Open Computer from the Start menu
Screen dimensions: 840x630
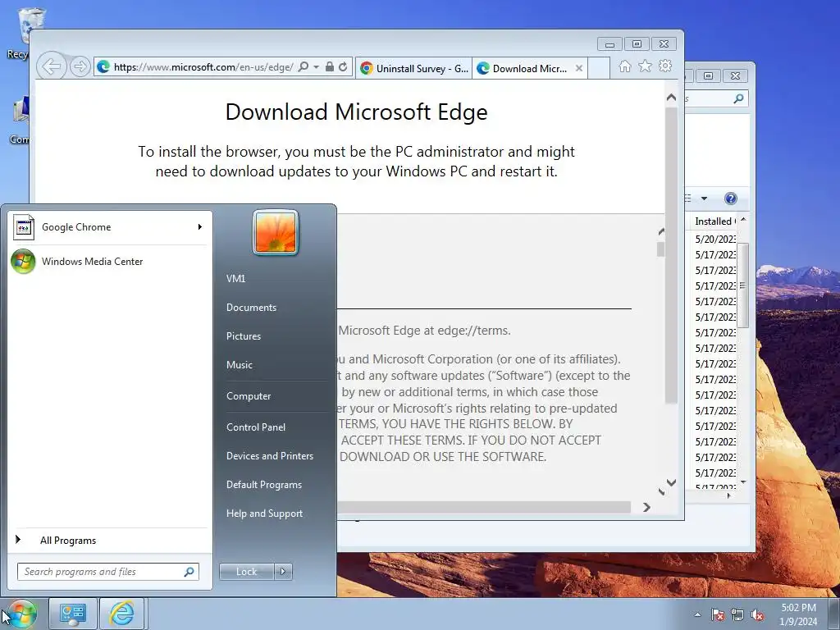click(249, 396)
